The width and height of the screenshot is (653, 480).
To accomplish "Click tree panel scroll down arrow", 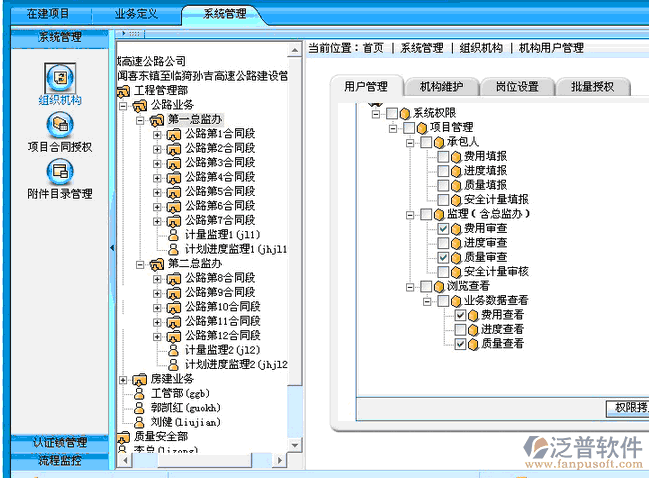I will click(x=294, y=445).
